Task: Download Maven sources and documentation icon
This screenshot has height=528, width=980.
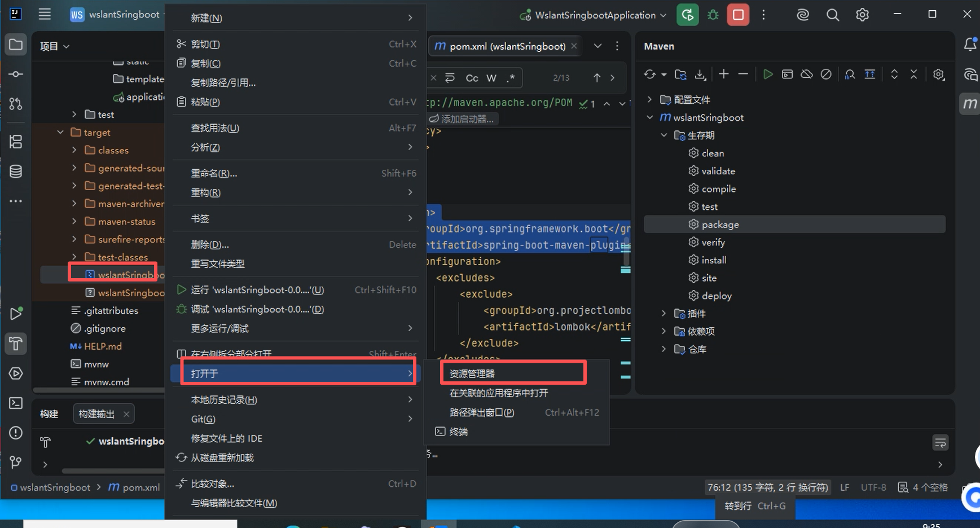Action: pyautogui.click(x=700, y=74)
